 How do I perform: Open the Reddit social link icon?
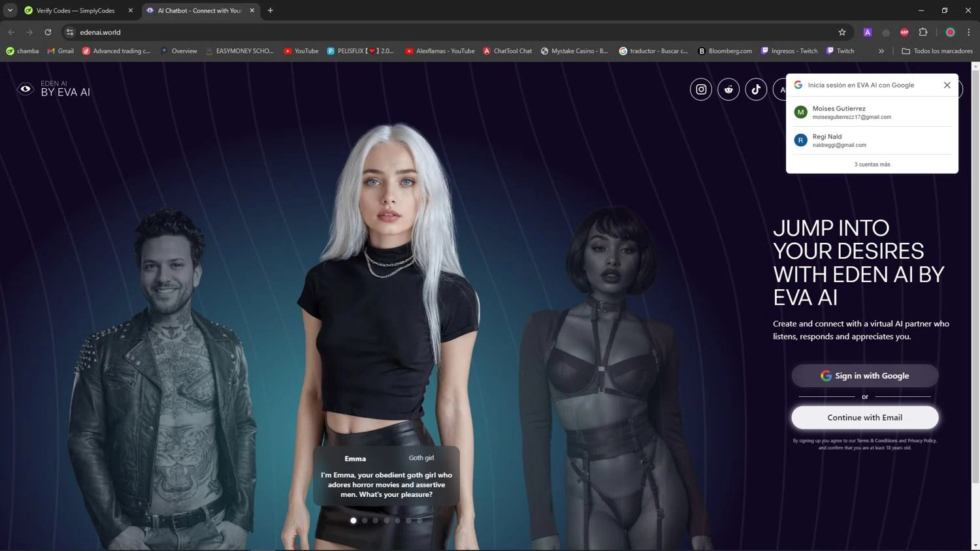click(x=728, y=89)
